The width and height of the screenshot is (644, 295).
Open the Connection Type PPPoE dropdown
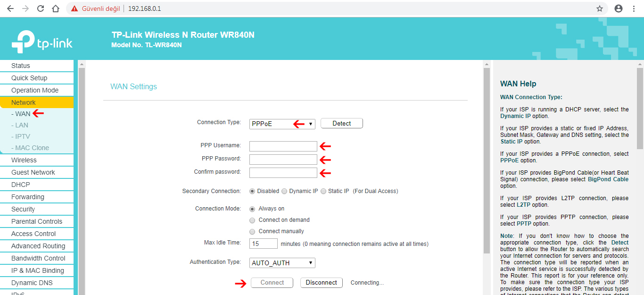[282, 124]
